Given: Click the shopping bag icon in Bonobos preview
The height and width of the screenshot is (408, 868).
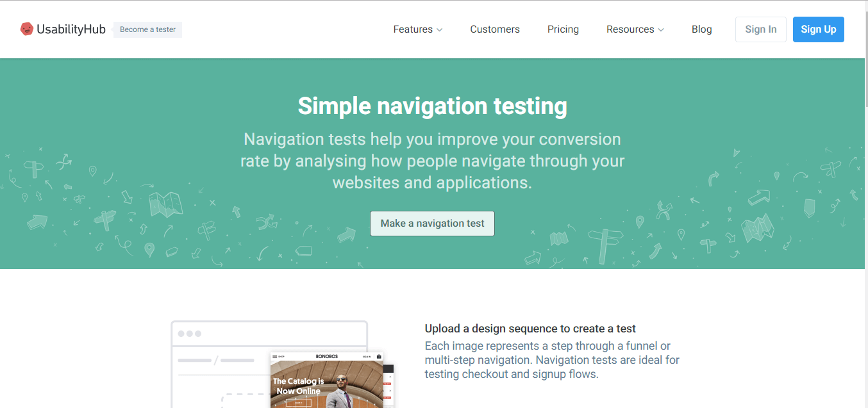Looking at the screenshot, I should pyautogui.click(x=379, y=357).
